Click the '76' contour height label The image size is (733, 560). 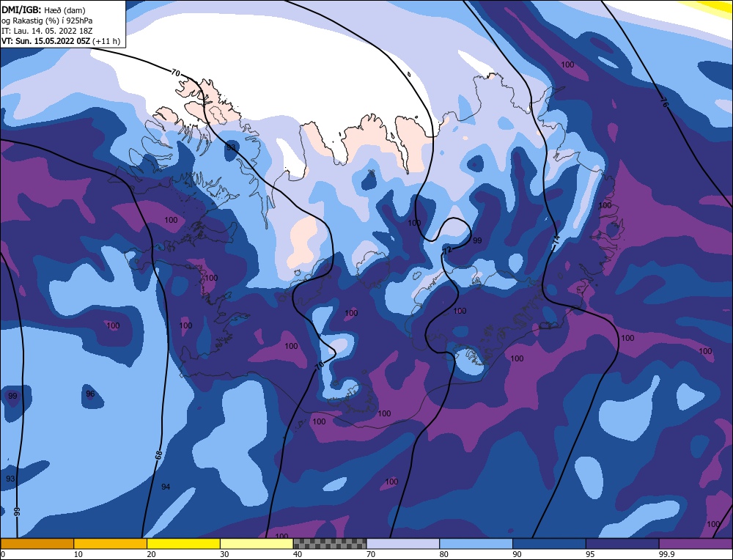pyautogui.click(x=664, y=103)
